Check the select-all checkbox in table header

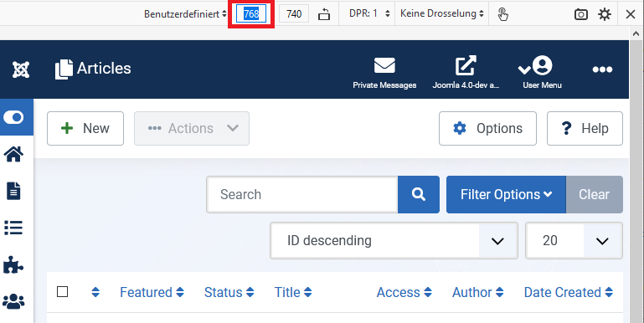point(63,292)
